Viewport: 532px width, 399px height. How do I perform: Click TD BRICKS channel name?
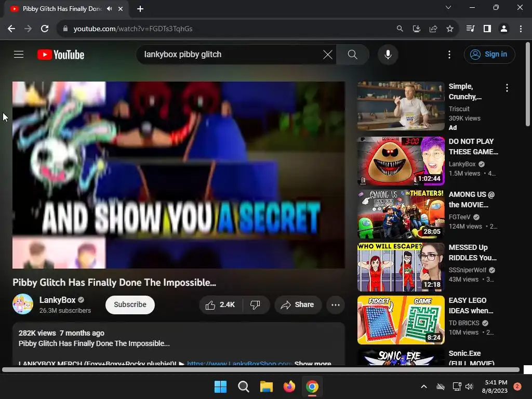(x=464, y=323)
